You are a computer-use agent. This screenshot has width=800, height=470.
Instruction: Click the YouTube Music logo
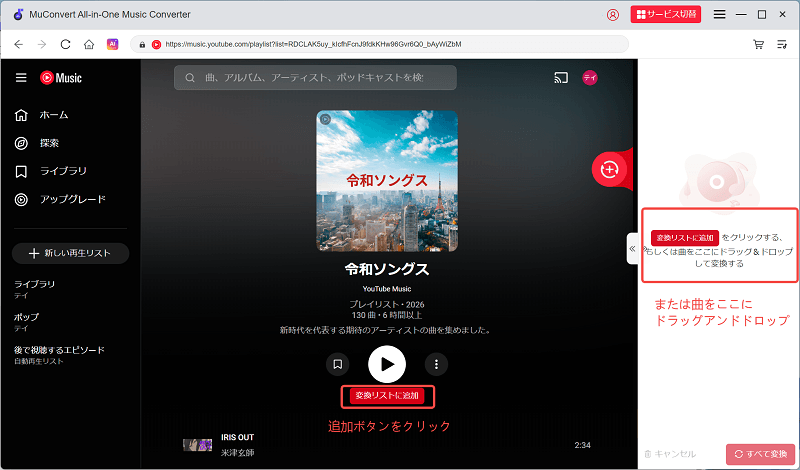click(61, 78)
